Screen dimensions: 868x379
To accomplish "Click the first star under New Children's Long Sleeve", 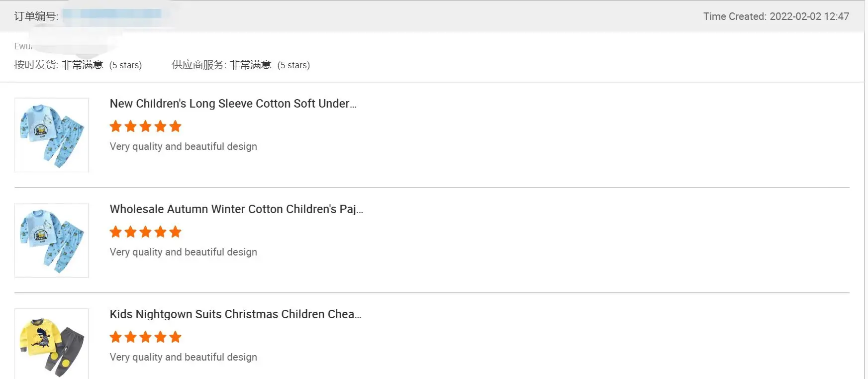I will pos(116,126).
